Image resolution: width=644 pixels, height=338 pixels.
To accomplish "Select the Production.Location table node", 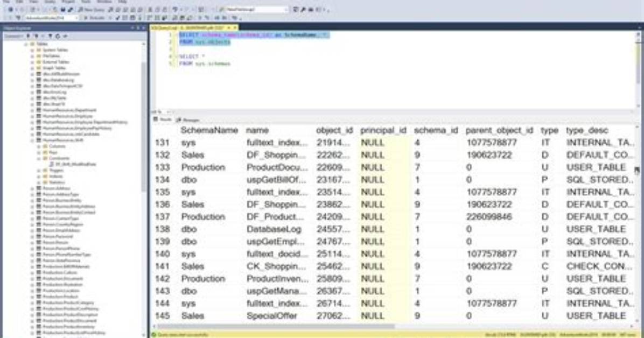I will tap(61, 291).
